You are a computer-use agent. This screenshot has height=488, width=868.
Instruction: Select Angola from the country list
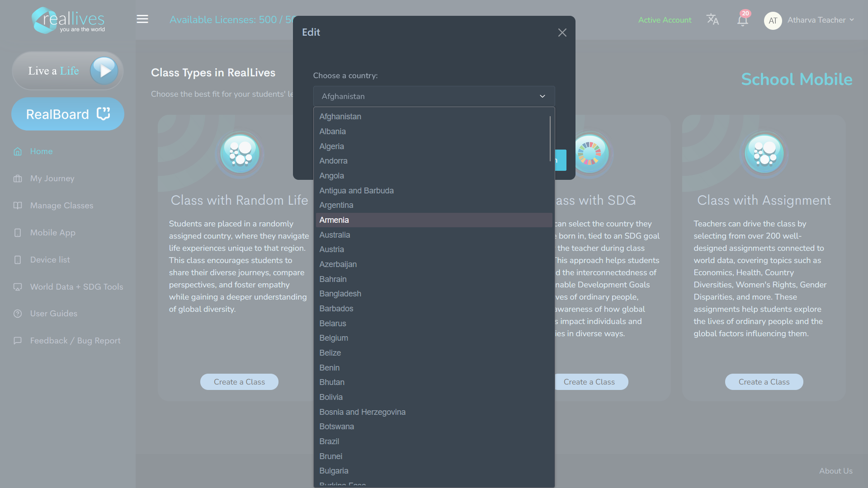434,176
